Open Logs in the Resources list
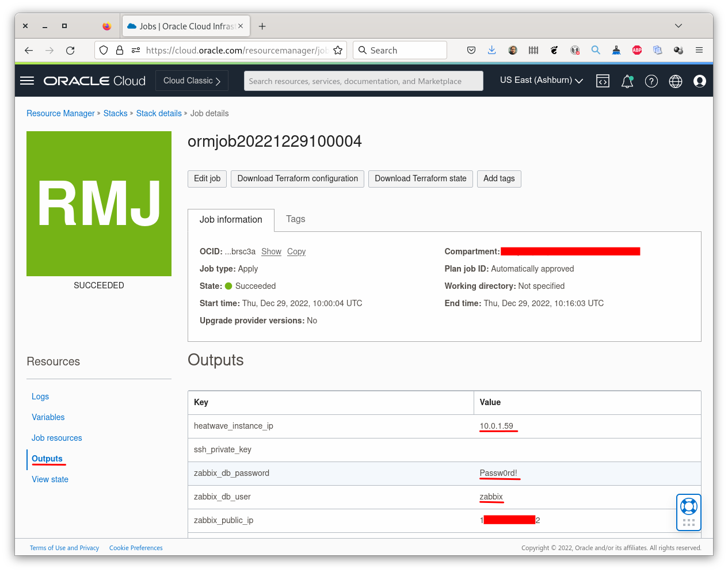Image resolution: width=728 pixels, height=572 pixels. [x=40, y=396]
